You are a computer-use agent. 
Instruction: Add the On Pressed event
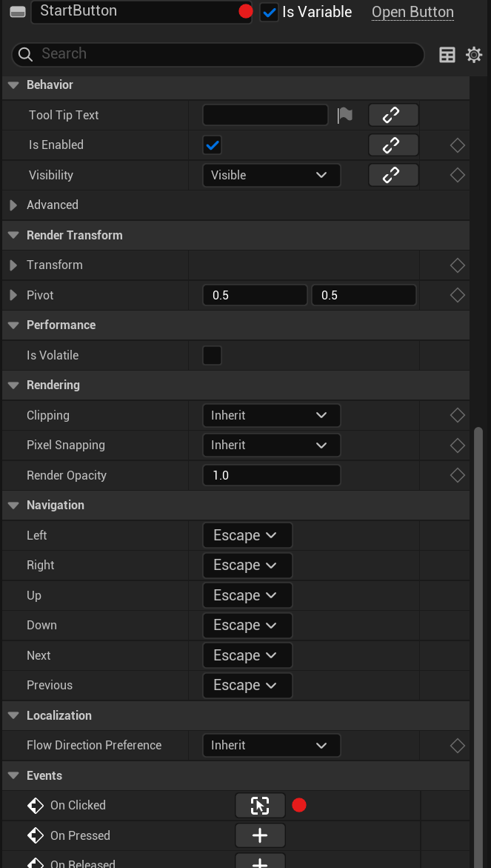coord(260,835)
